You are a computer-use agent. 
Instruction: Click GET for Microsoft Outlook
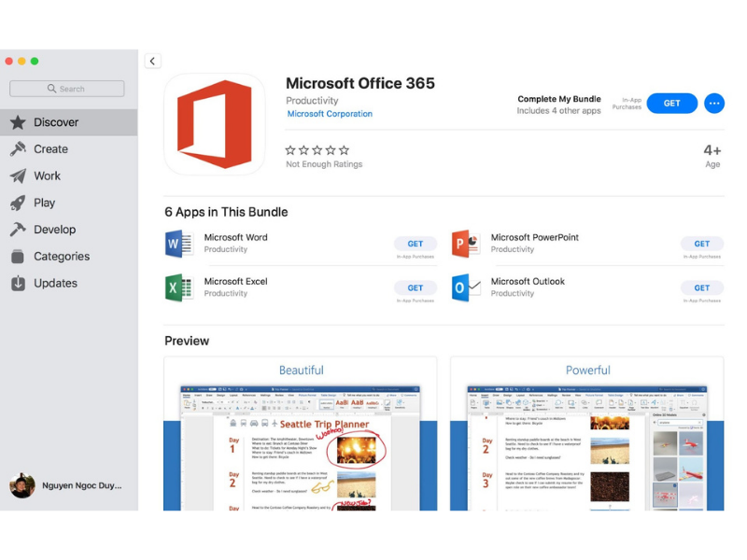click(702, 288)
